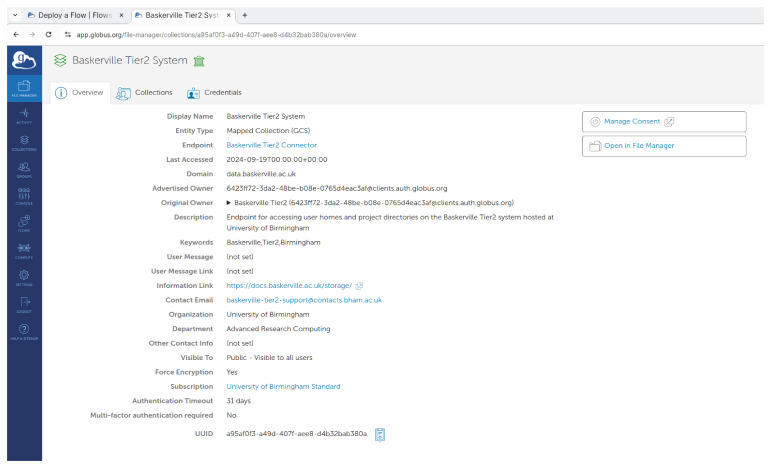
Task: Click the Keywords value Baskerville,Tier2,Birmingham
Action: pyautogui.click(x=273, y=242)
